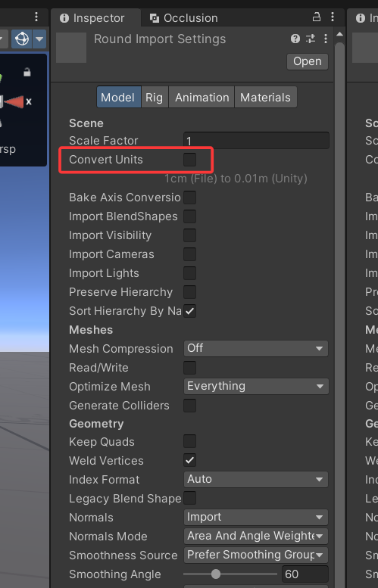
Task: Click the Open button
Action: point(308,61)
